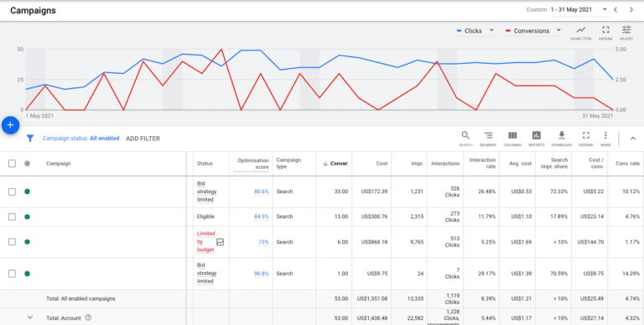
Task: Click the Download icon
Action: point(562,135)
